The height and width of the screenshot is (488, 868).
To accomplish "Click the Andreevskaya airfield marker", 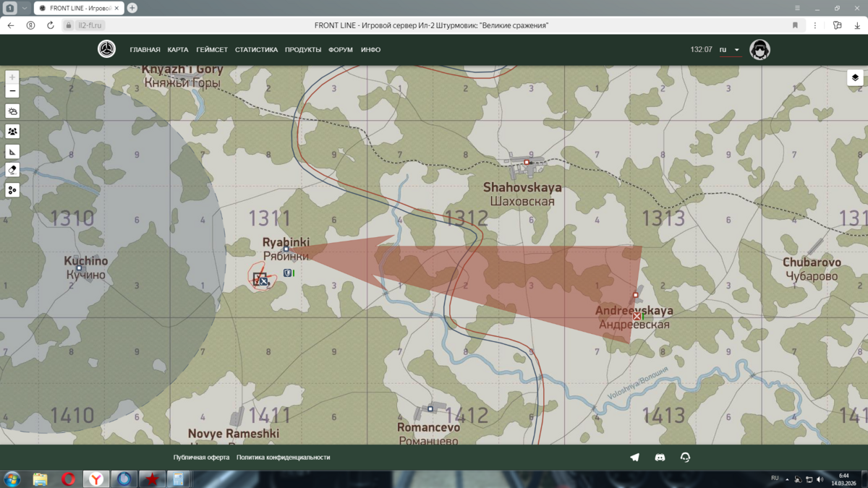I will 637,316.
